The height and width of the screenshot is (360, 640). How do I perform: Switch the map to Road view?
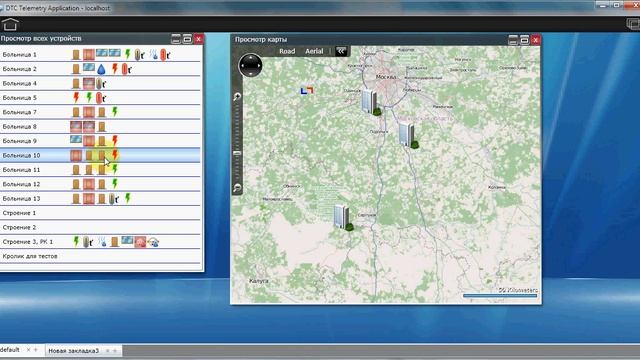pyautogui.click(x=287, y=51)
